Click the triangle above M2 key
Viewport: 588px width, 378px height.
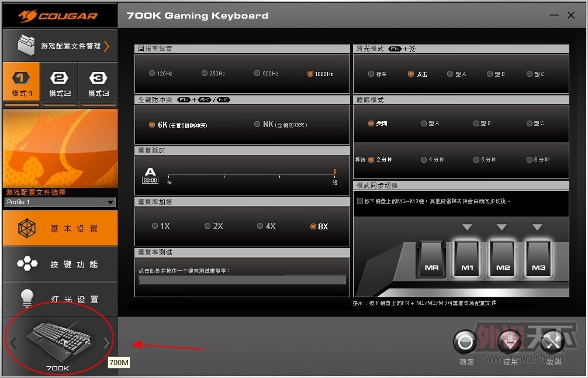click(x=501, y=227)
